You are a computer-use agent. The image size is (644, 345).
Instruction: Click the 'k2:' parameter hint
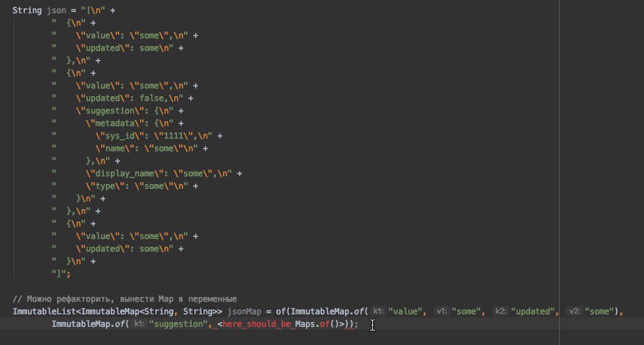coord(500,312)
